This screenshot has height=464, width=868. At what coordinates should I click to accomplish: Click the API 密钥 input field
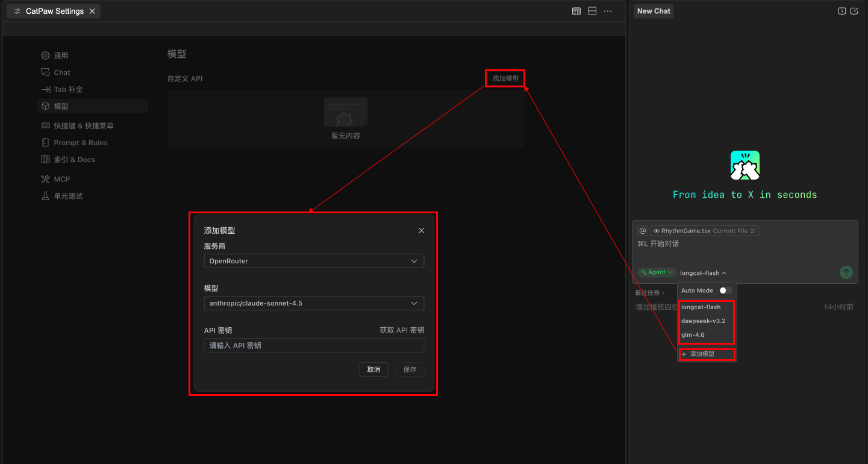click(314, 345)
